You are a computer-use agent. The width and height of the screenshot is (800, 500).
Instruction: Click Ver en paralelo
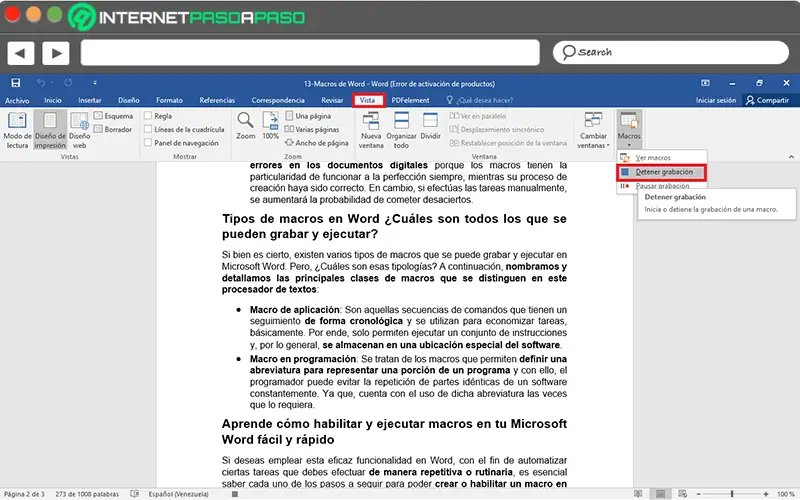tap(478, 116)
